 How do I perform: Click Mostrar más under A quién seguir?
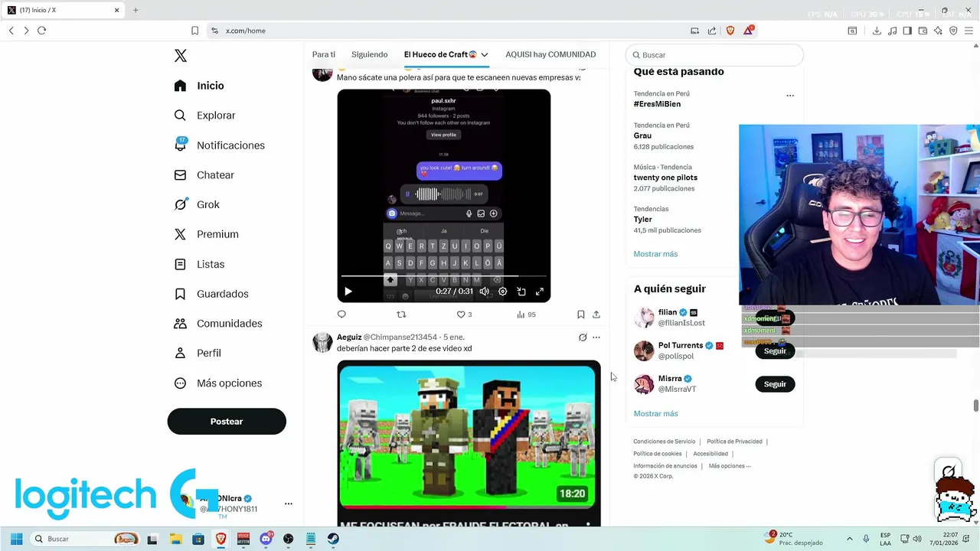tap(655, 414)
